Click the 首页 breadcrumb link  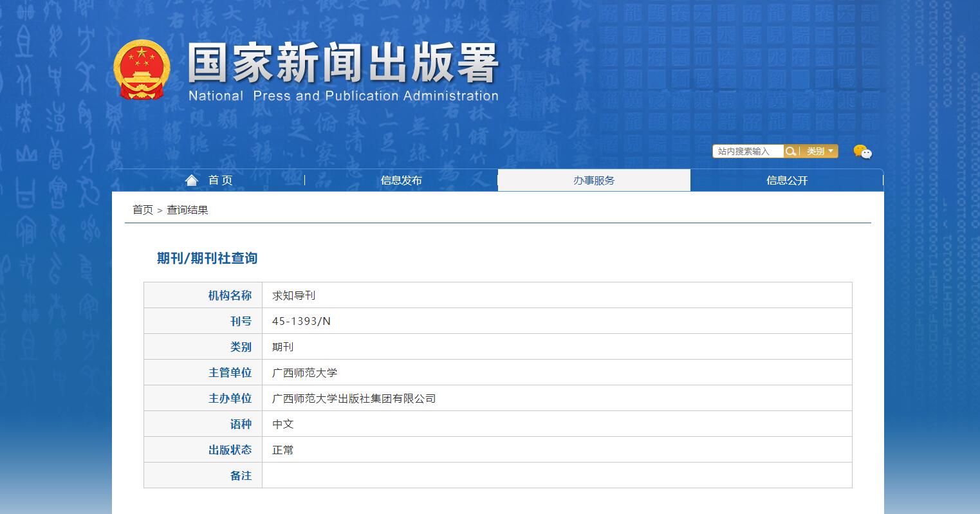pos(143,210)
